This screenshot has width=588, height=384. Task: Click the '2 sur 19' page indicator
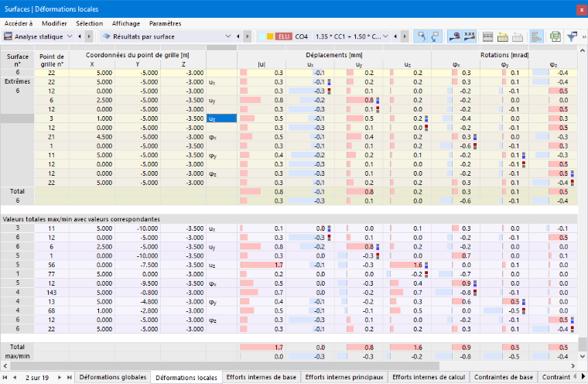tap(37, 378)
